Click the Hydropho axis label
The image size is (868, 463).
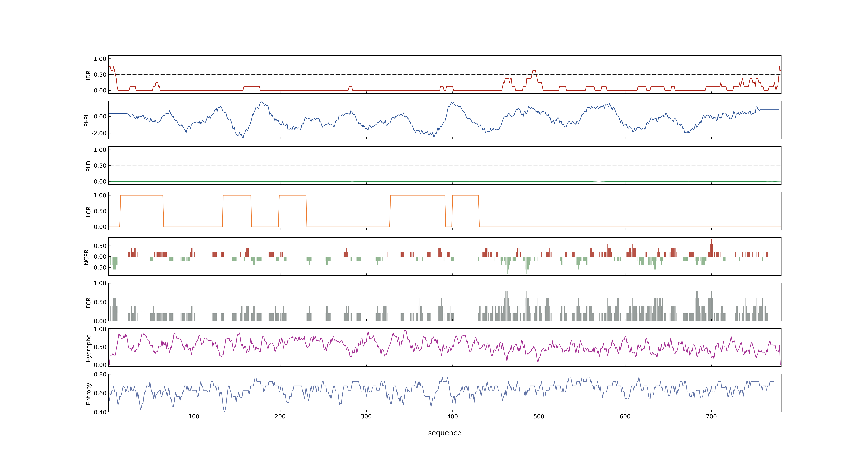pos(88,348)
